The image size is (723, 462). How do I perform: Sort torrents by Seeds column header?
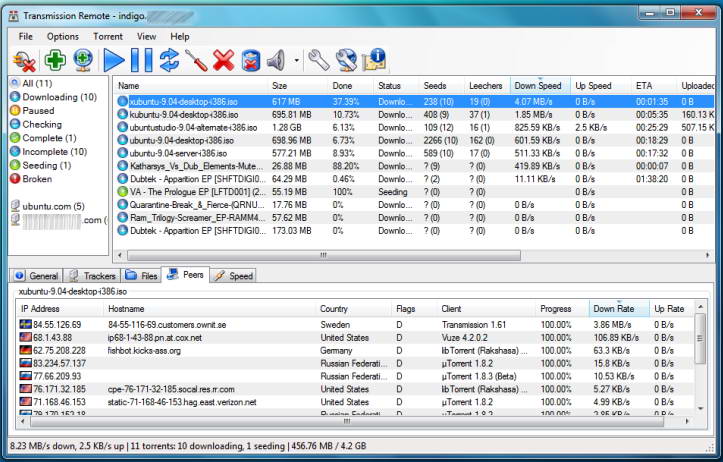(x=442, y=86)
